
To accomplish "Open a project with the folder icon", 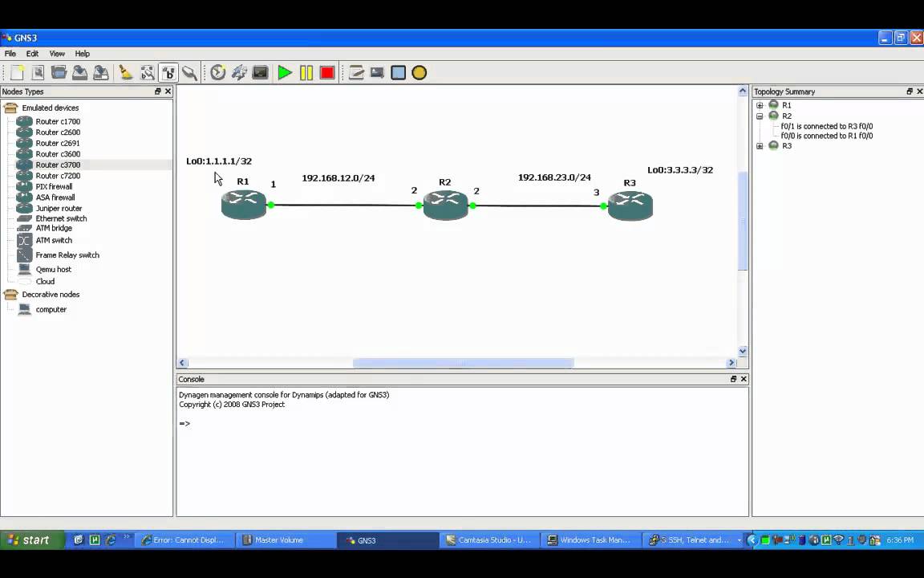I will pos(59,72).
